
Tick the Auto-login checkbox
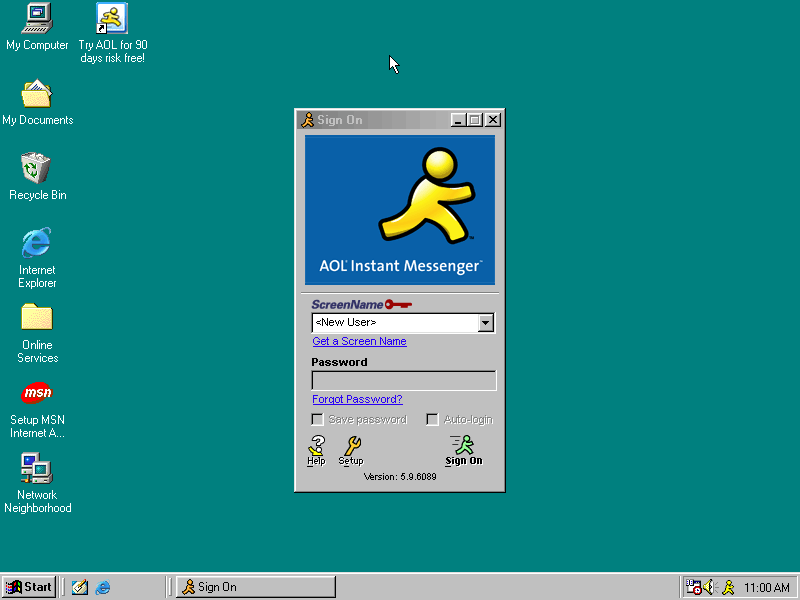coord(432,419)
